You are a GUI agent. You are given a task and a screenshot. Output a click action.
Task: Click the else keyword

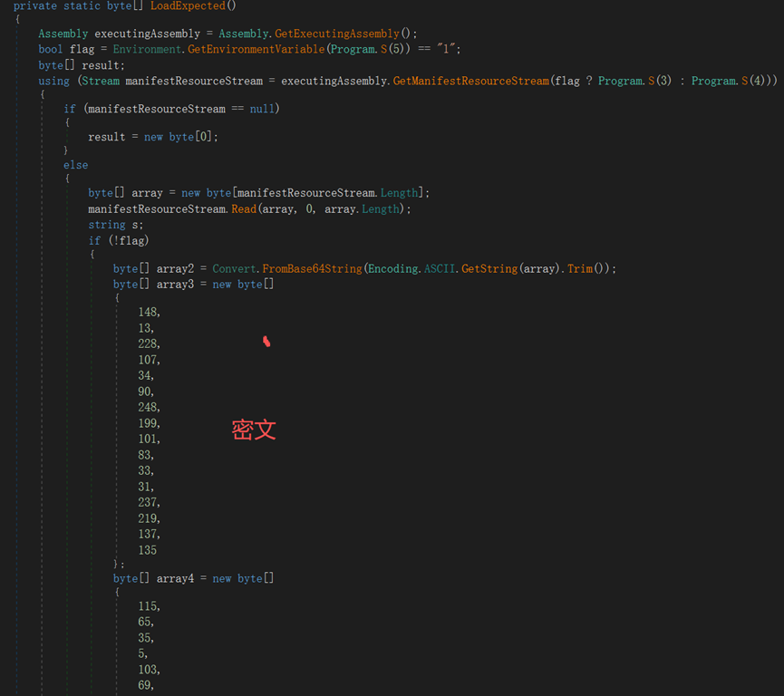(75, 165)
